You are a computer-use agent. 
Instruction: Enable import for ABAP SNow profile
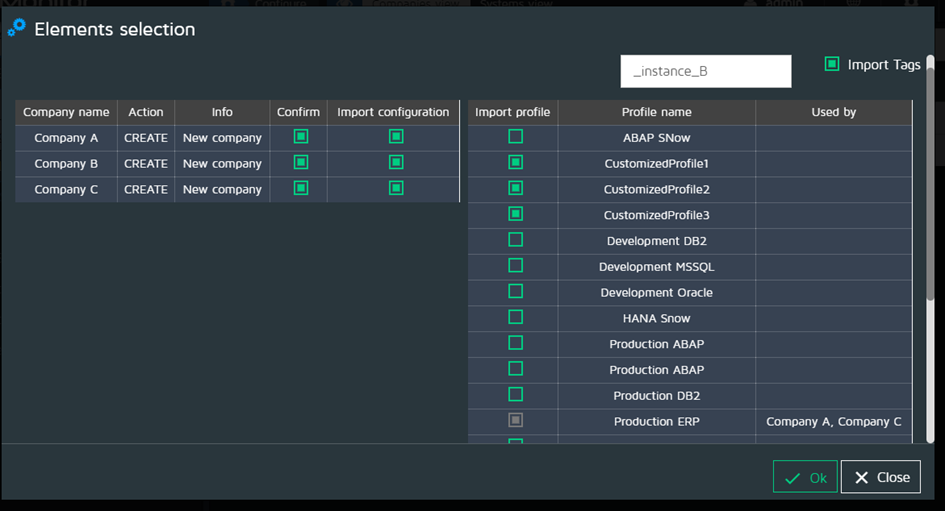pyautogui.click(x=515, y=137)
